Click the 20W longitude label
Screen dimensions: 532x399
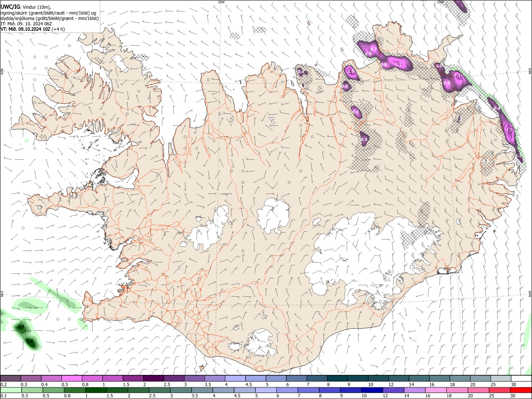221,2
